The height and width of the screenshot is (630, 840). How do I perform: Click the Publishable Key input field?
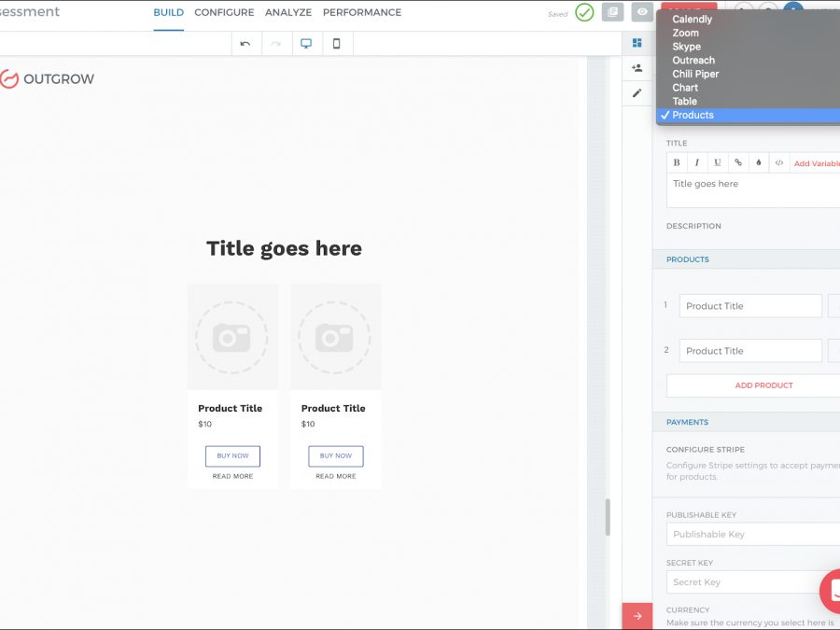pos(752,534)
